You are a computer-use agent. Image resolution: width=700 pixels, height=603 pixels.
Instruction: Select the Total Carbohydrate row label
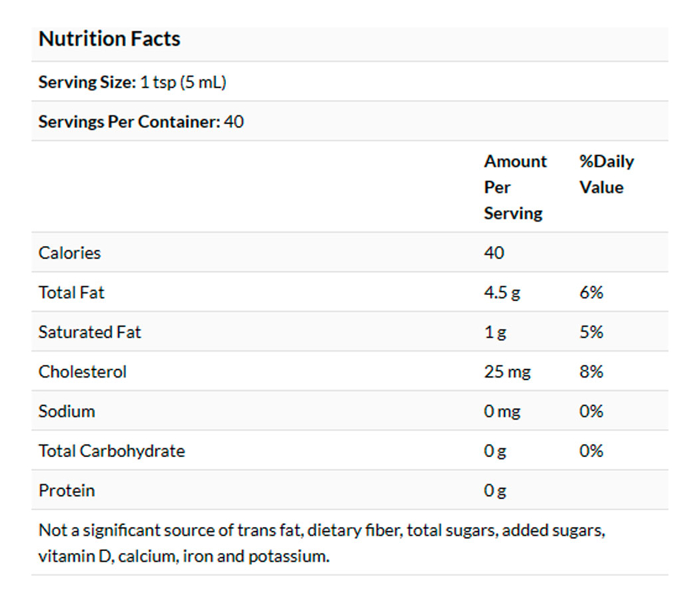[111, 451]
